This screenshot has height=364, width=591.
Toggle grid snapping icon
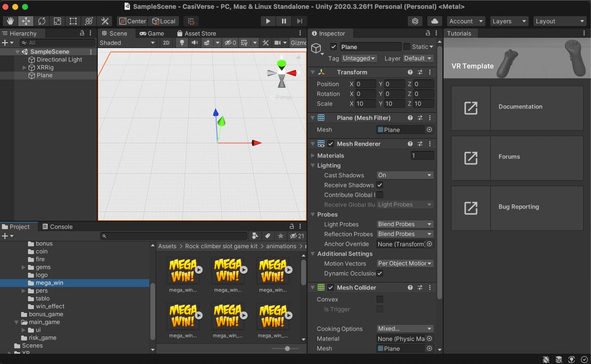click(x=191, y=21)
